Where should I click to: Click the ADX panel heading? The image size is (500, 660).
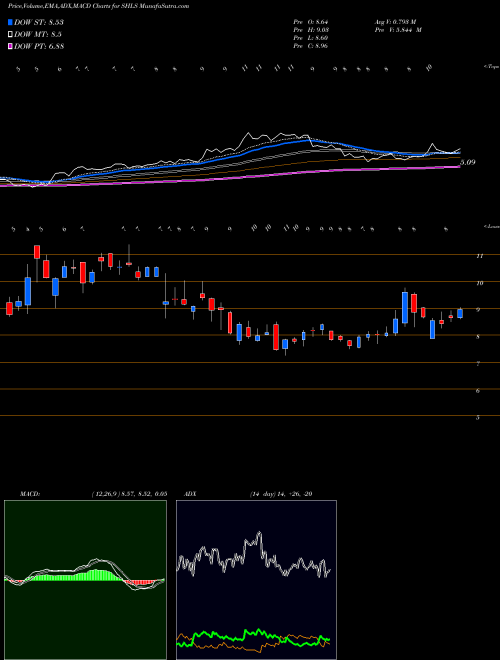190,494
